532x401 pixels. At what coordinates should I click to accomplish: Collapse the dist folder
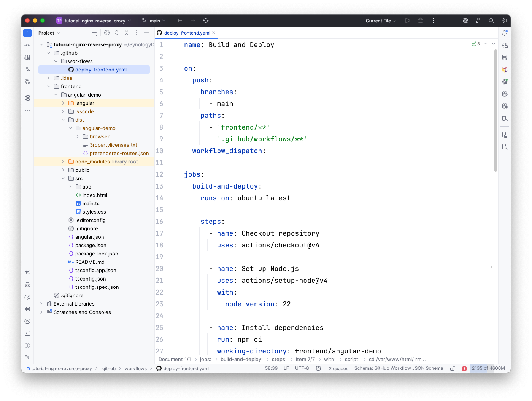[x=63, y=120]
